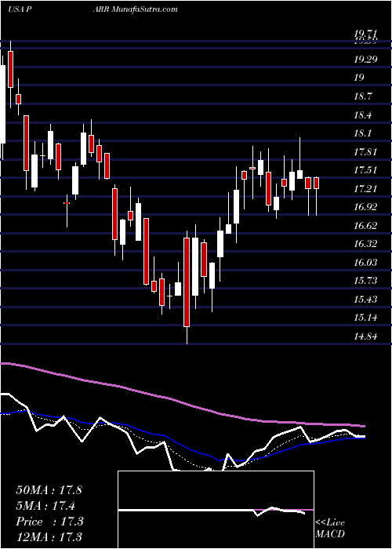
Task: Click the 17.21 price axis label
Action: 365,189
